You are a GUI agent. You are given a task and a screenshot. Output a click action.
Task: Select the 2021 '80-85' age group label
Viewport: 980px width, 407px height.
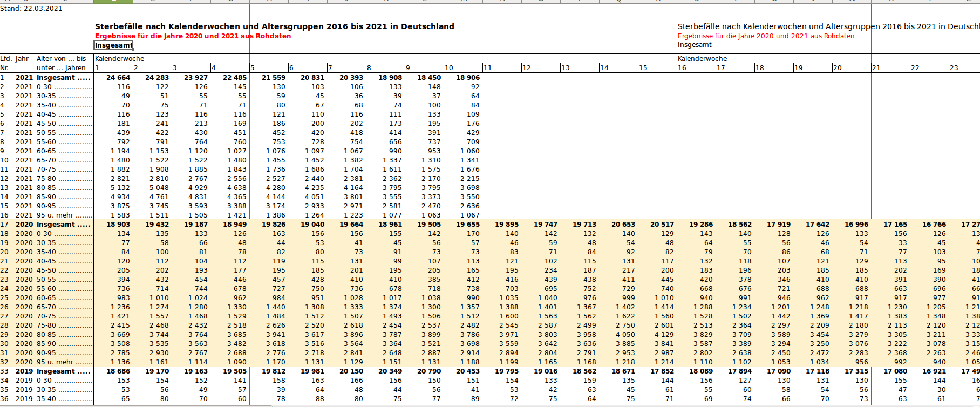tap(65, 188)
